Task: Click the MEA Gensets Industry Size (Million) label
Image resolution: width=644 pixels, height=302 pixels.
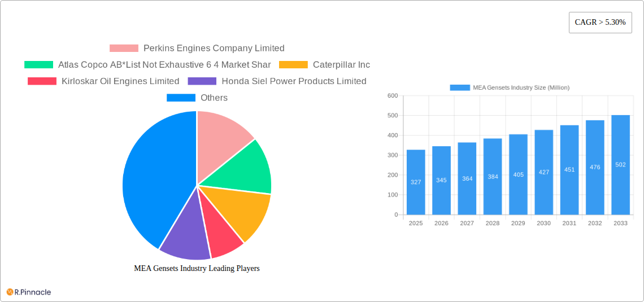Action: (x=521, y=88)
